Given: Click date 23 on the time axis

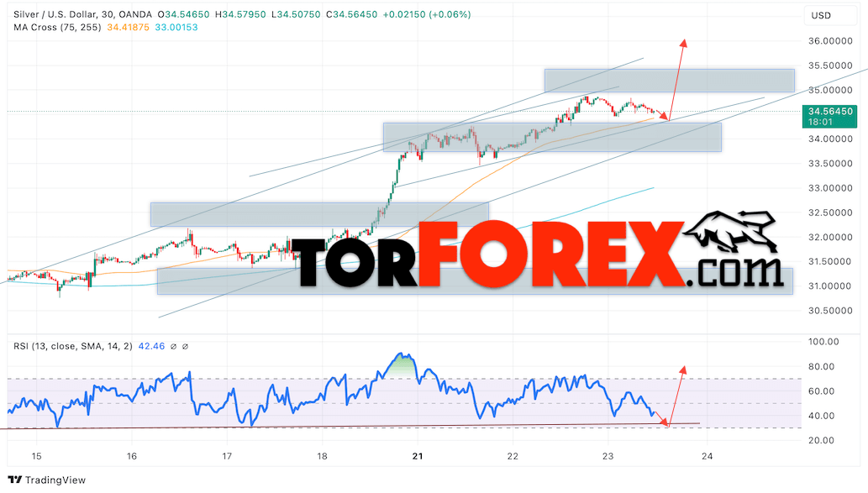Looking at the screenshot, I should tap(608, 457).
